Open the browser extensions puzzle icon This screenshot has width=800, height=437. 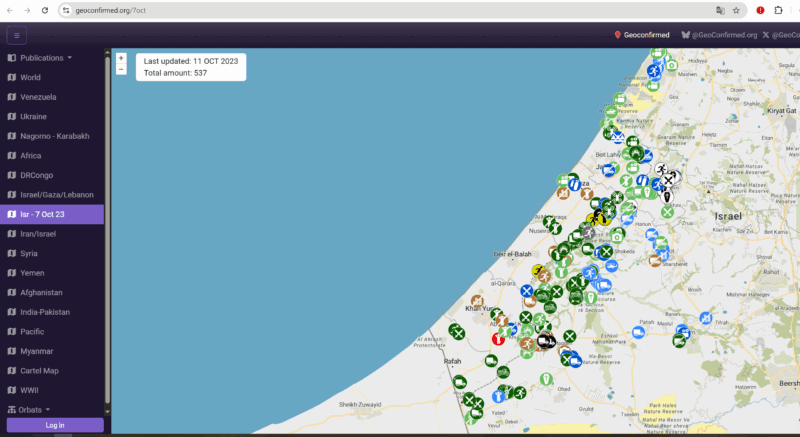click(779, 10)
